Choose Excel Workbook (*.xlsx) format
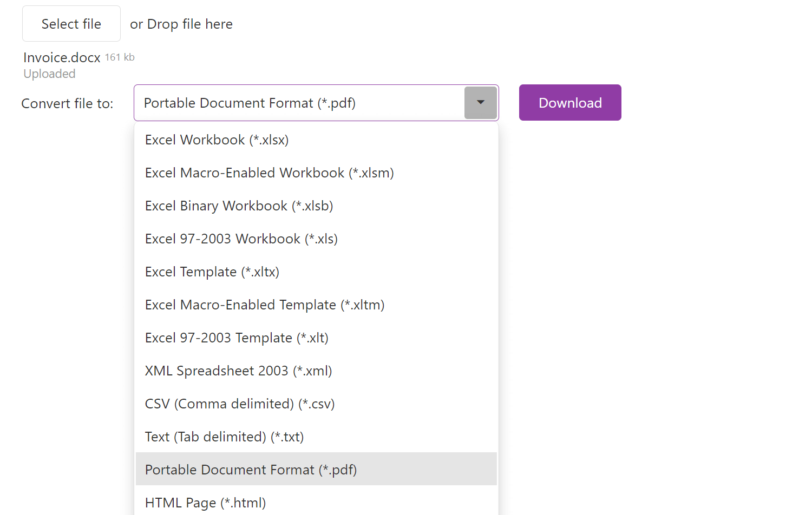Image resolution: width=812 pixels, height=515 pixels. (x=217, y=140)
